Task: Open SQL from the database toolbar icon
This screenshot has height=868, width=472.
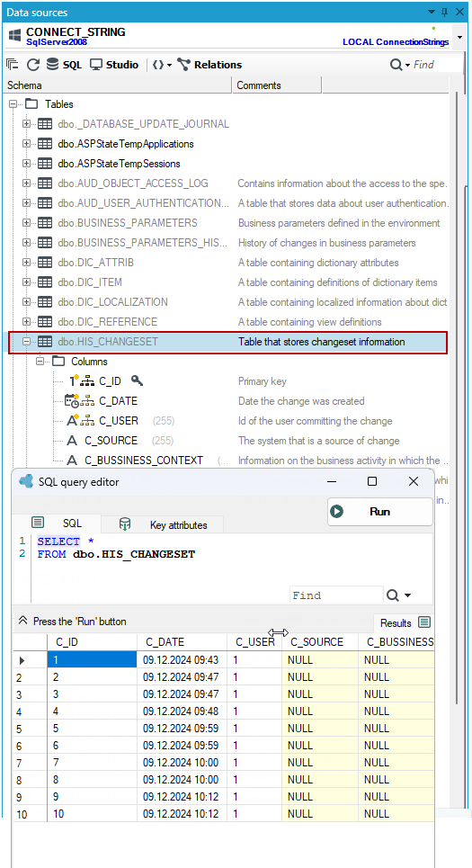Action: tap(64, 65)
